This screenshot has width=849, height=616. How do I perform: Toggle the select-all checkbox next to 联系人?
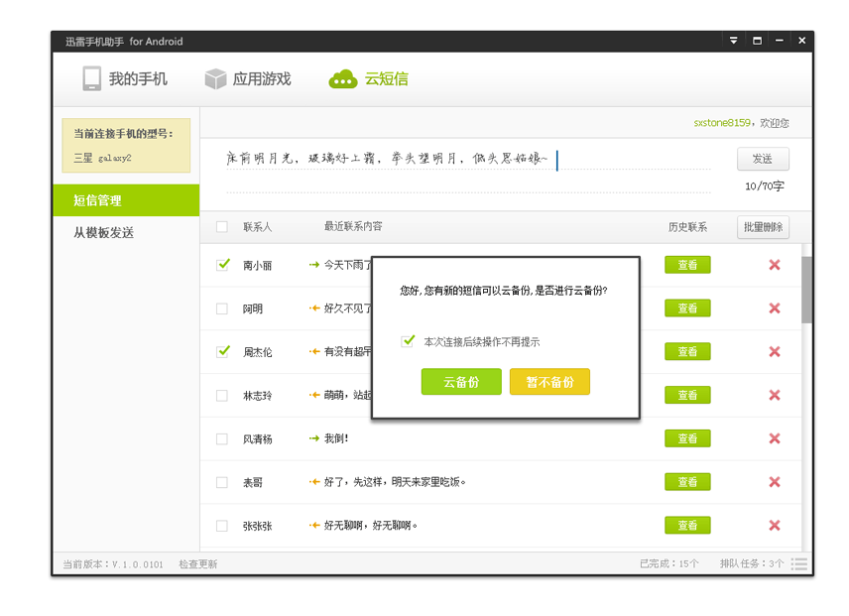click(222, 227)
